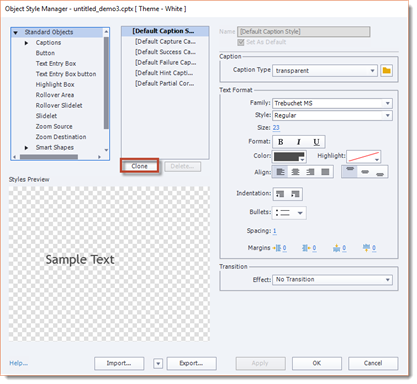Screen dimensions: 417x384
Task: Select Button in the objects tree
Action: coord(45,53)
